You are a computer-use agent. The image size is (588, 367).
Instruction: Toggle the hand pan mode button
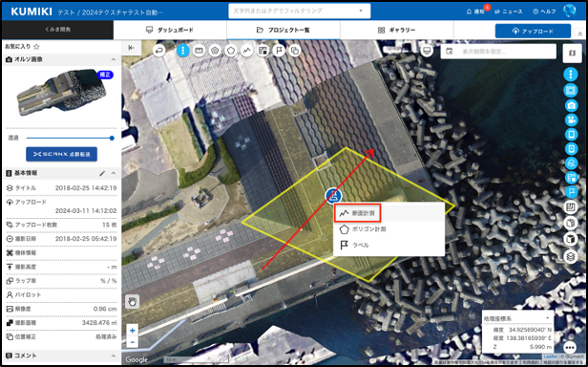[x=133, y=301]
